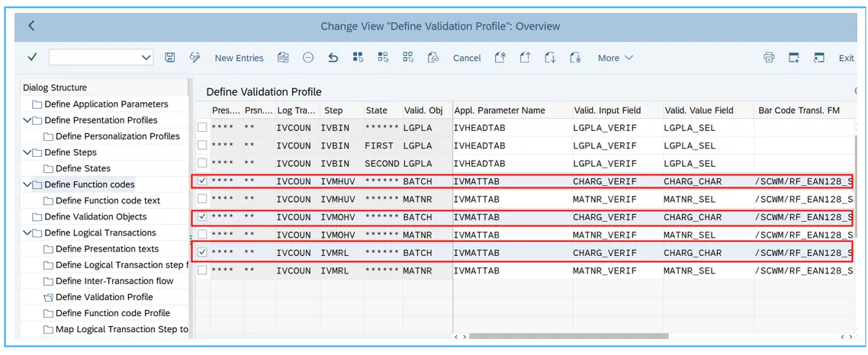Click the green checkmark Enter icon
868x355 pixels.
click(32, 57)
